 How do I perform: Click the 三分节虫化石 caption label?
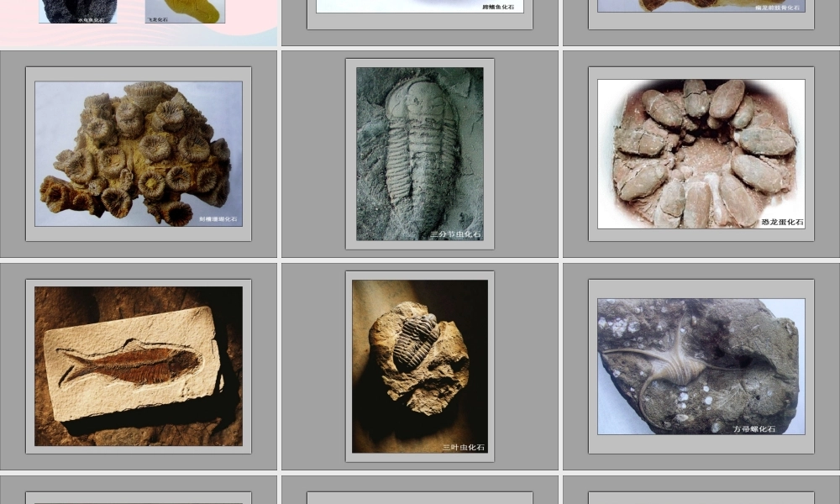[455, 234]
